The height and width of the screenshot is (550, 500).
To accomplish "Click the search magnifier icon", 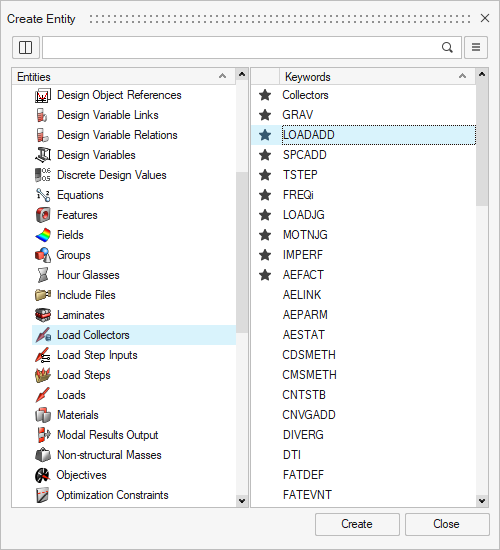I will pyautogui.click(x=447, y=47).
